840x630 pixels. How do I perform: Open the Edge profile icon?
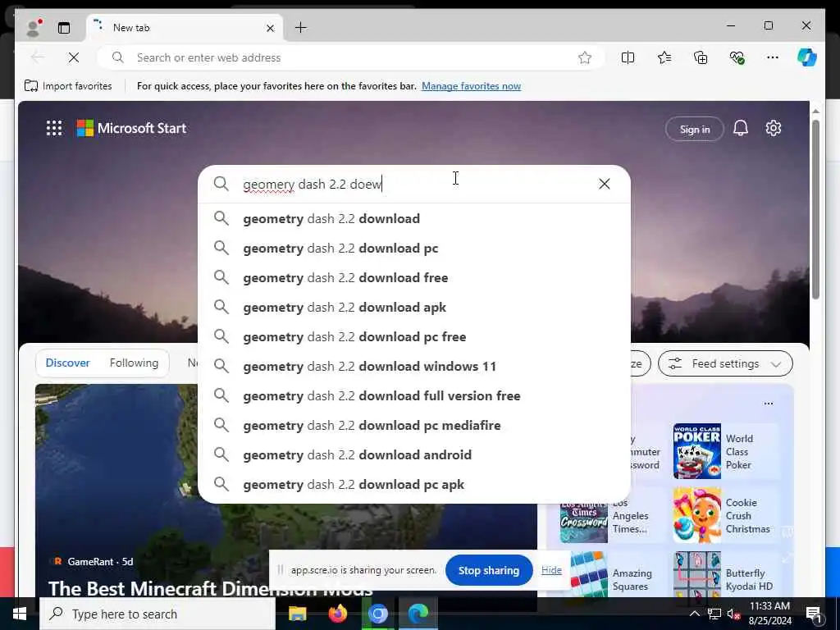pyautogui.click(x=34, y=27)
